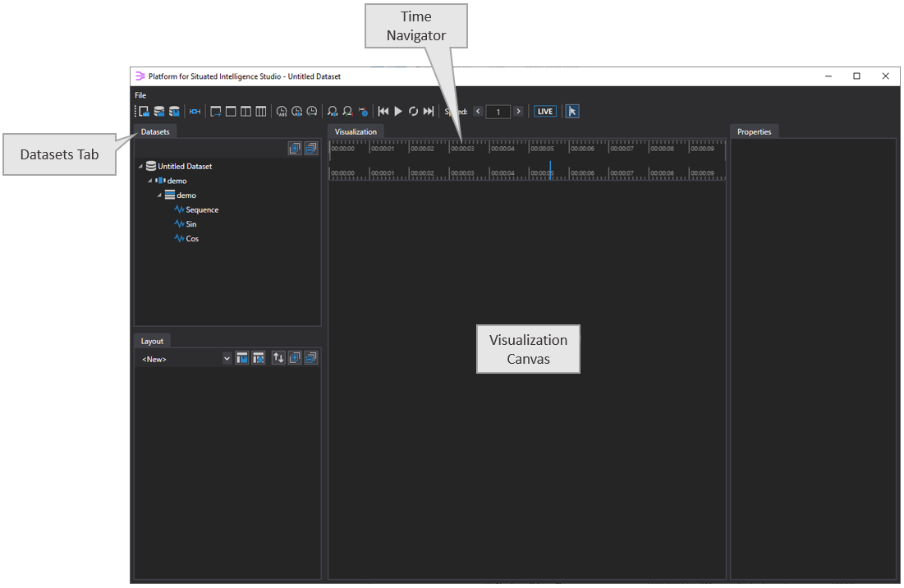Toggle timing relative to session start

point(296,111)
